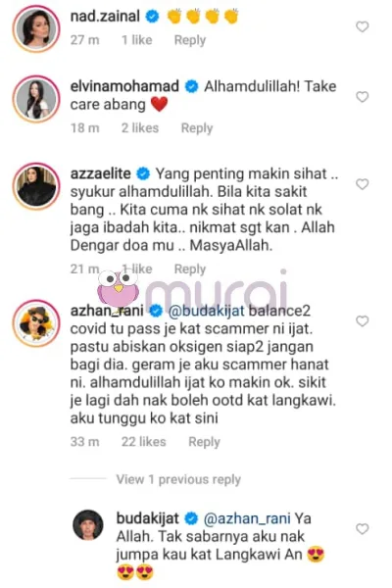Viewport: 392px width, 588px height.
Task: Reply to nad.zainal's comment
Action: (190, 40)
